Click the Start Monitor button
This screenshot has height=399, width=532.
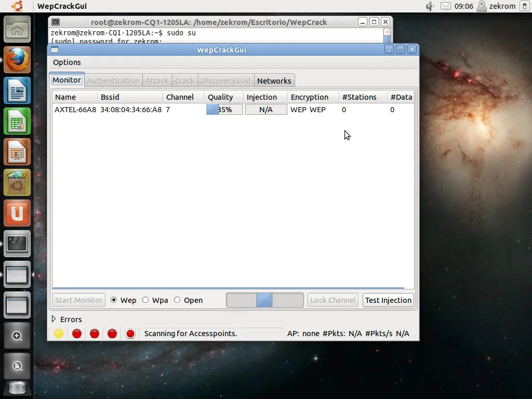click(x=79, y=300)
